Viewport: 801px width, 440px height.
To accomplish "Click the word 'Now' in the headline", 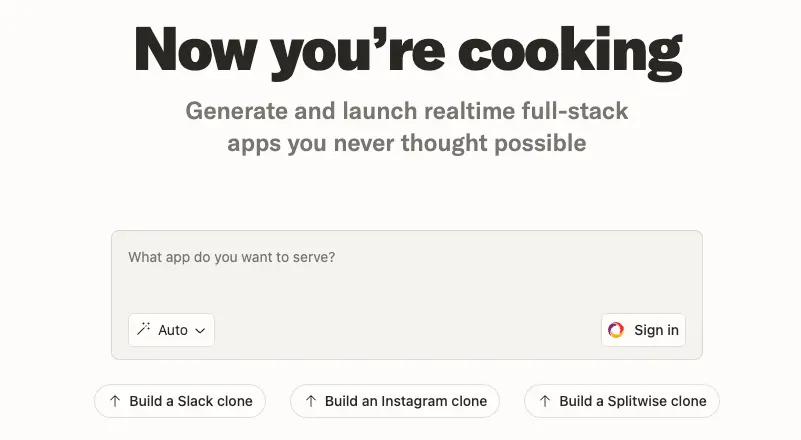I will coord(194,48).
